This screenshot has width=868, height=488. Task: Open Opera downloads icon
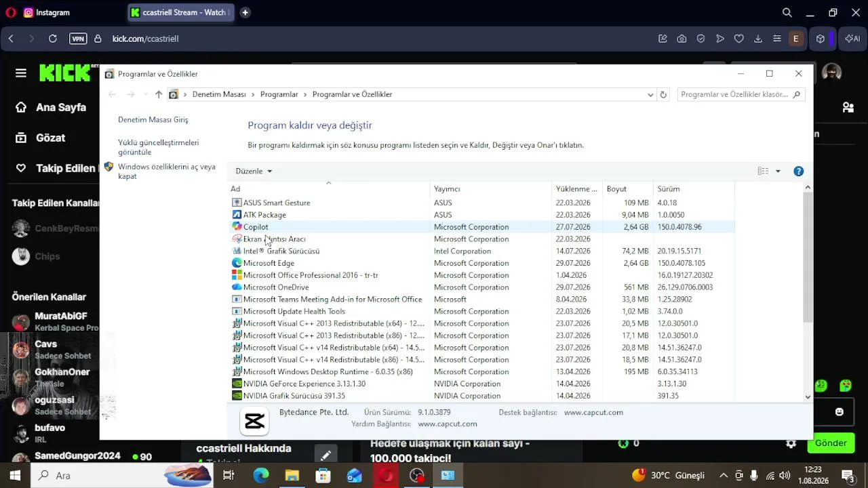click(x=758, y=39)
